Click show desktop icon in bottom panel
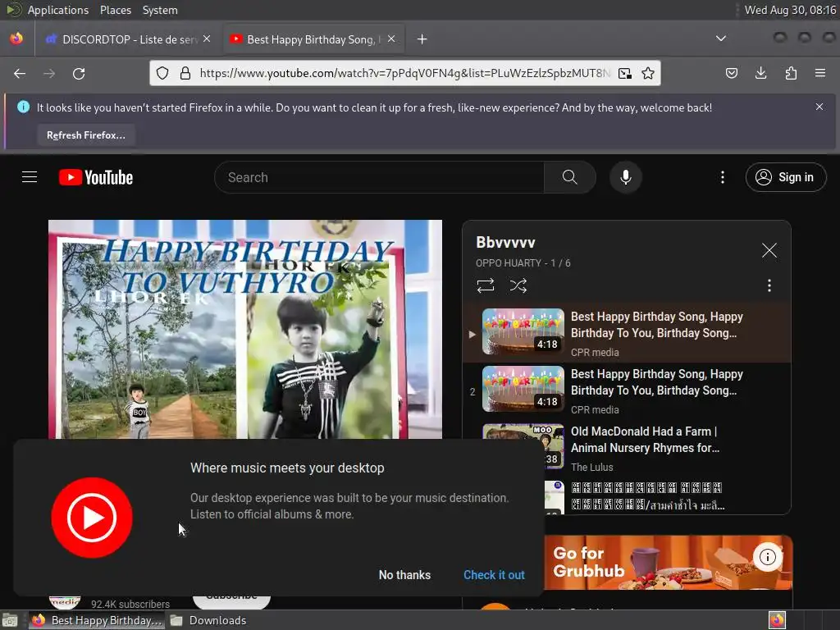This screenshot has height=630, width=840. click(x=10, y=620)
